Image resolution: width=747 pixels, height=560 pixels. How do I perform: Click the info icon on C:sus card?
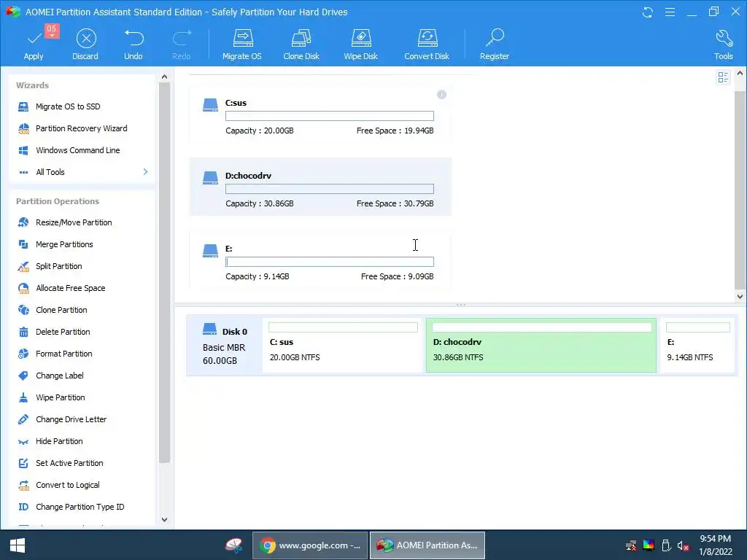441,95
